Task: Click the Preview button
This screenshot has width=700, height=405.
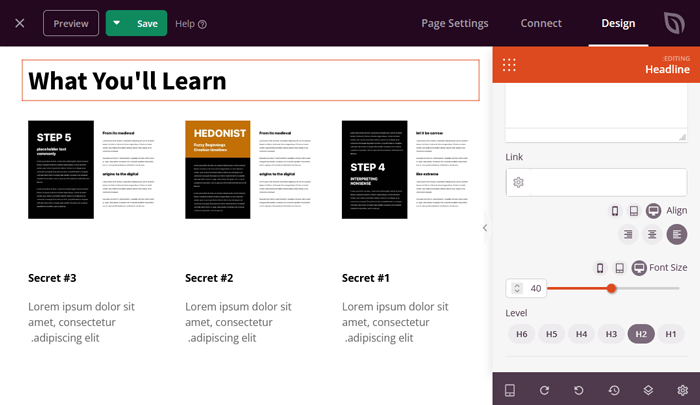Action: (x=71, y=23)
